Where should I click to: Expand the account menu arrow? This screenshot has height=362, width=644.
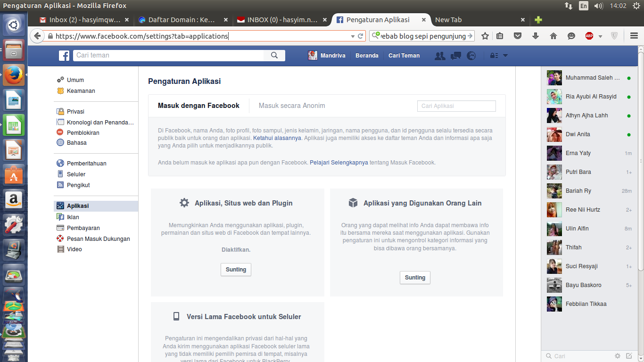pos(505,56)
